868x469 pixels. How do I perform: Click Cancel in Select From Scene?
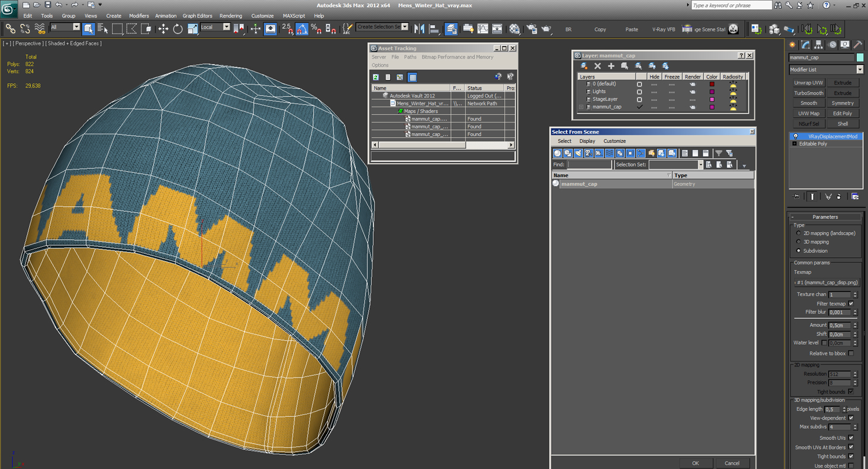point(732,463)
